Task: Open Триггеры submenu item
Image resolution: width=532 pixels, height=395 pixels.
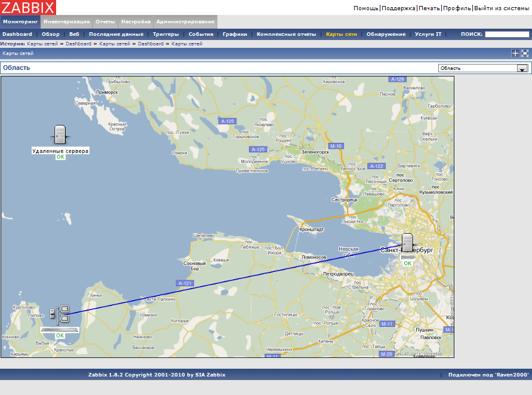Action: coord(165,34)
